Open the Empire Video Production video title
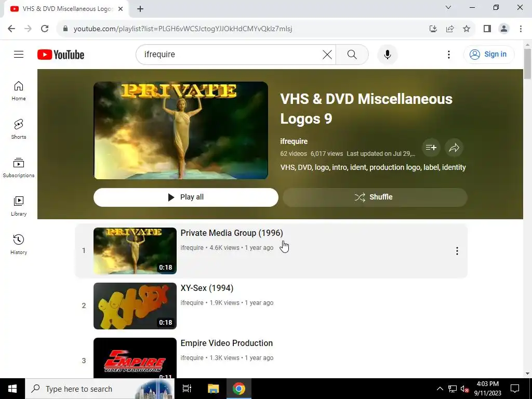This screenshot has width=532, height=399. coord(227,343)
